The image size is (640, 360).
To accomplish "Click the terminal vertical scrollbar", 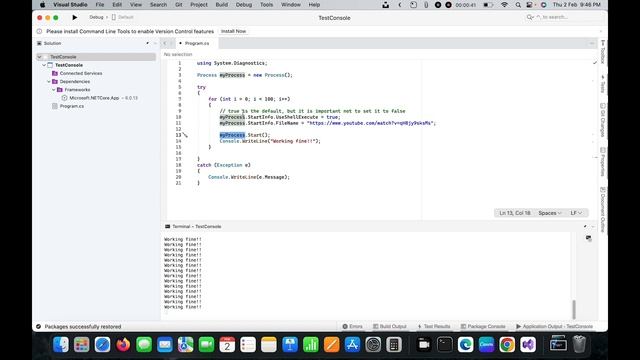I will point(574,309).
